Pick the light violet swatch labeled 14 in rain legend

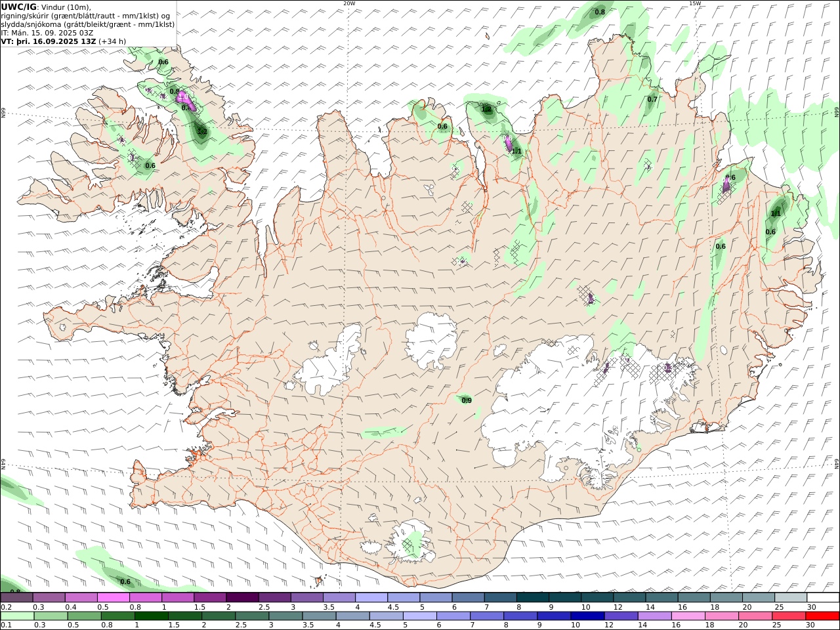click(656, 616)
